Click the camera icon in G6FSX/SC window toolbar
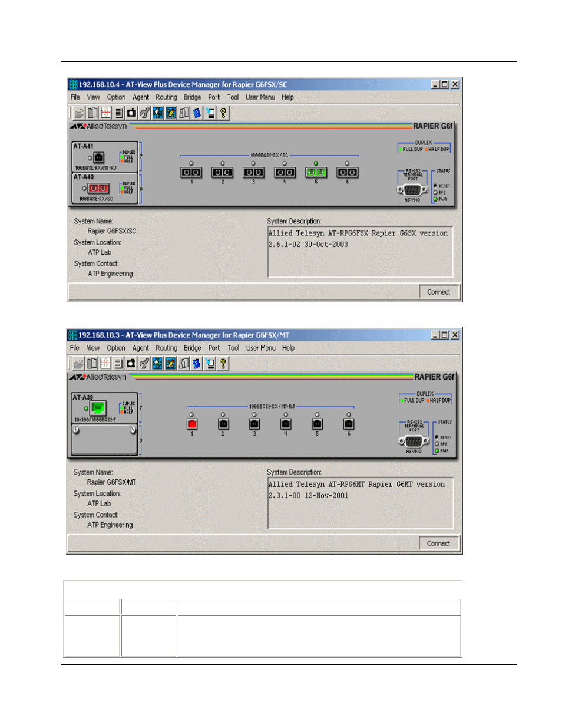Image resolution: width=562 pixels, height=728 pixels. [x=131, y=113]
